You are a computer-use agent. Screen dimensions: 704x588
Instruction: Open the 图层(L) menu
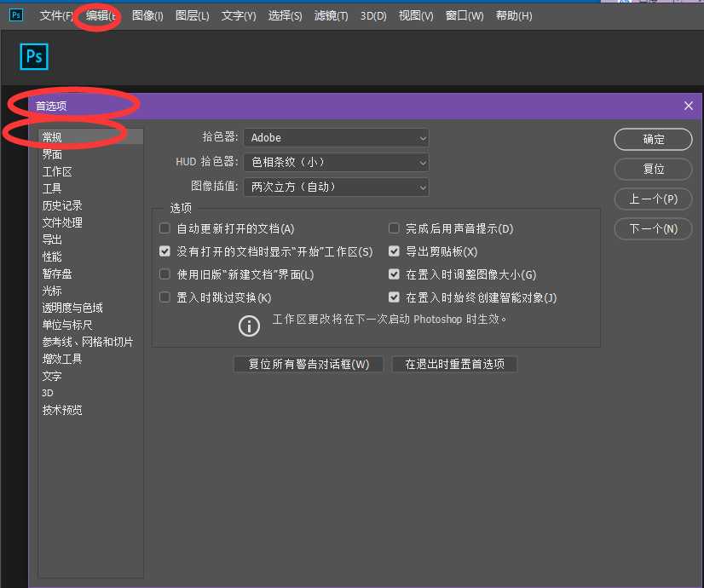(x=192, y=15)
